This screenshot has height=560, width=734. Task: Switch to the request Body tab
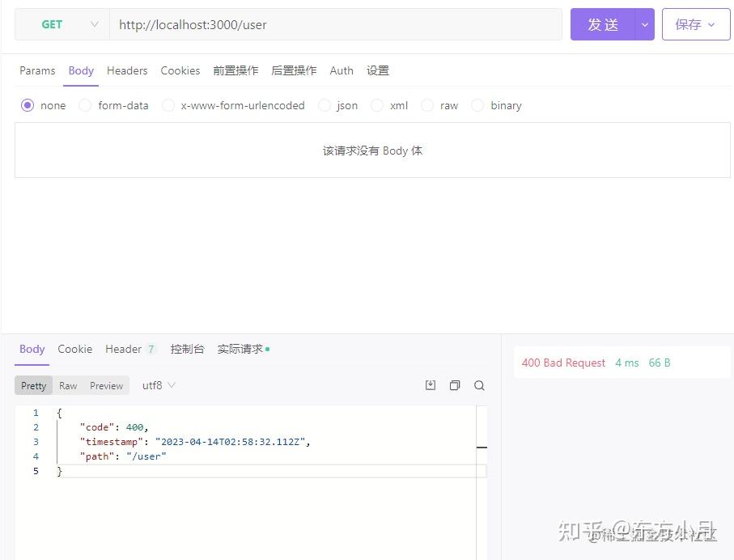coord(81,70)
